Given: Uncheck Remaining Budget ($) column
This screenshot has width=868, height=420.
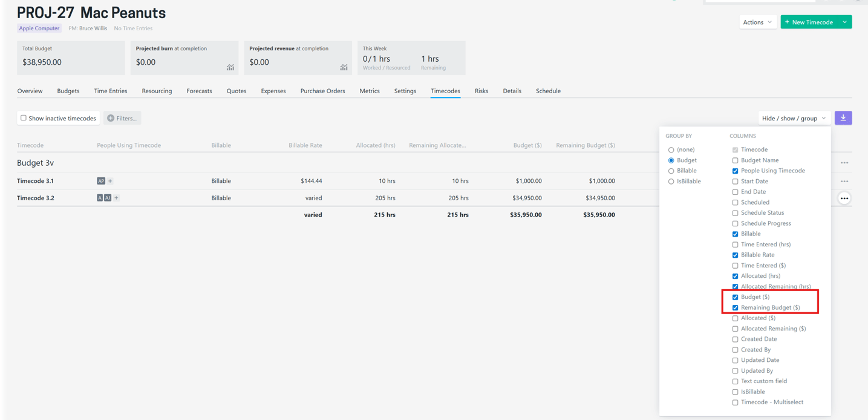Looking at the screenshot, I should [735, 307].
